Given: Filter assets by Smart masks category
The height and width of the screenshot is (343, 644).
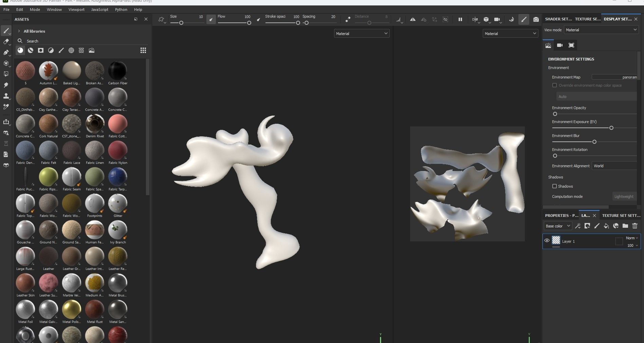Looking at the screenshot, I should (41, 50).
